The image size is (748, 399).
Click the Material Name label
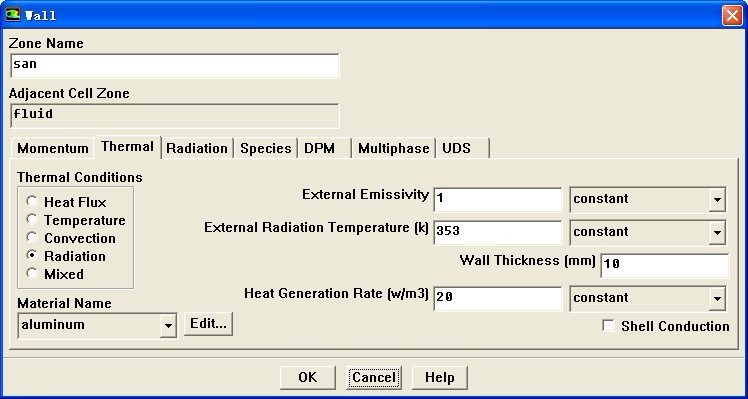(x=64, y=304)
